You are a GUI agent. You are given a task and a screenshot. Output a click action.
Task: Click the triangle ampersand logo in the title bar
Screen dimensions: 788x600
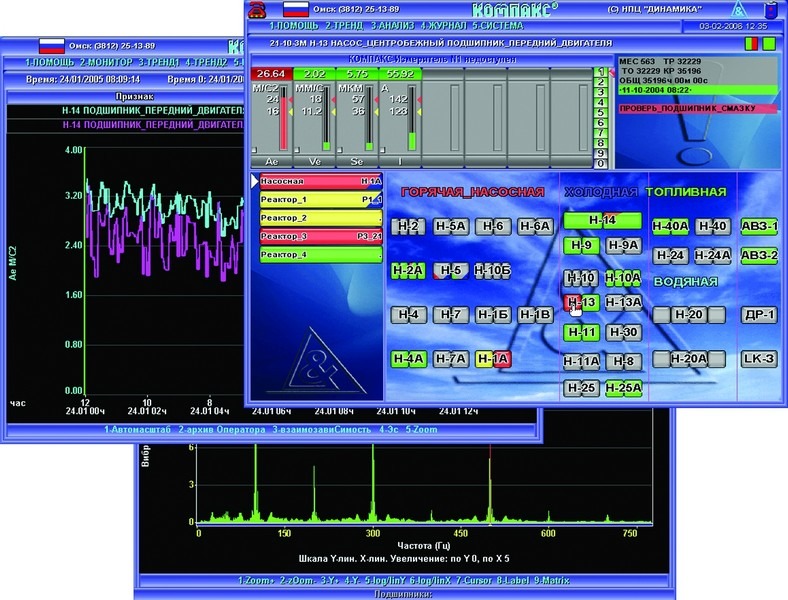[x=738, y=10]
